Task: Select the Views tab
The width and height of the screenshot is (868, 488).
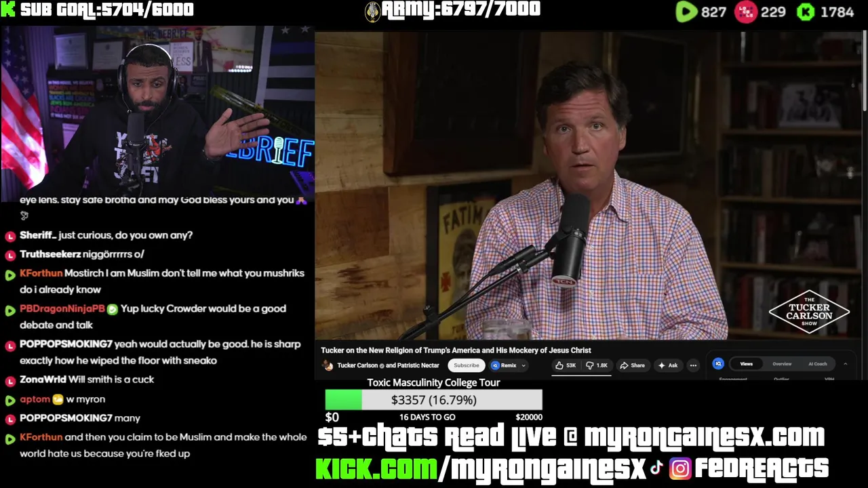Action: point(746,364)
